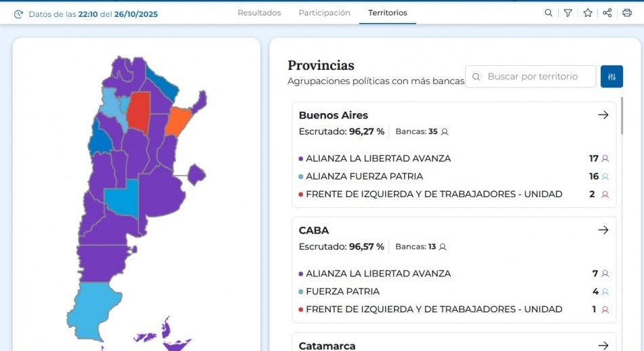Click Agrupaciones políticas con más bancas subtitle

(x=376, y=81)
